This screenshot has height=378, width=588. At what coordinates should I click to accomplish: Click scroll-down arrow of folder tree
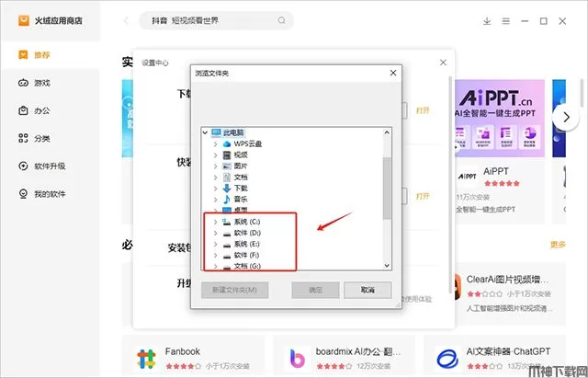coord(387,266)
